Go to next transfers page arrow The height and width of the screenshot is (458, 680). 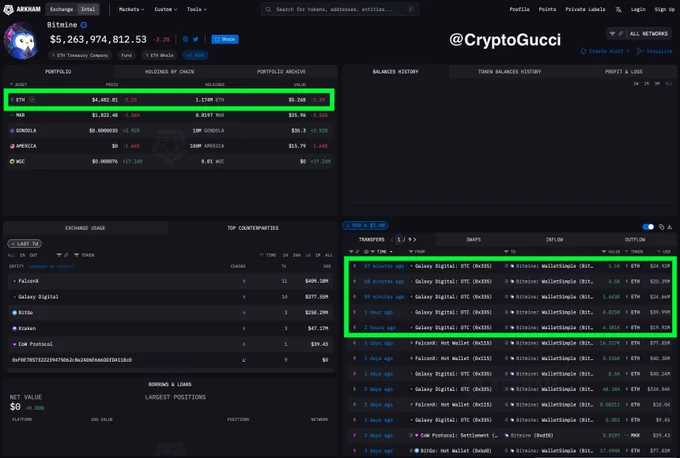click(x=415, y=239)
